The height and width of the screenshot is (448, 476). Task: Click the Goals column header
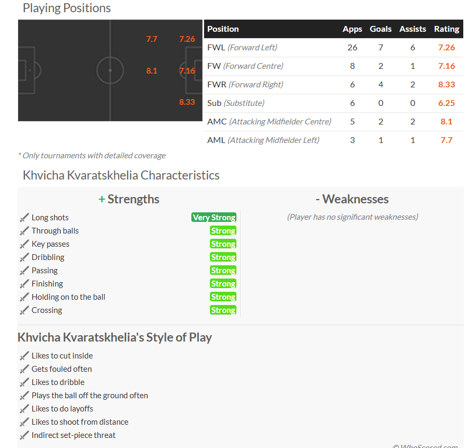click(381, 29)
